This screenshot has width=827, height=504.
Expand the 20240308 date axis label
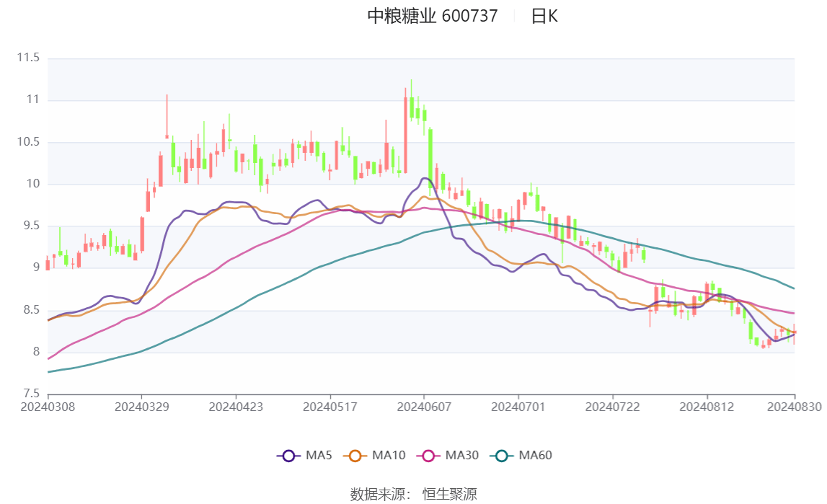45,406
